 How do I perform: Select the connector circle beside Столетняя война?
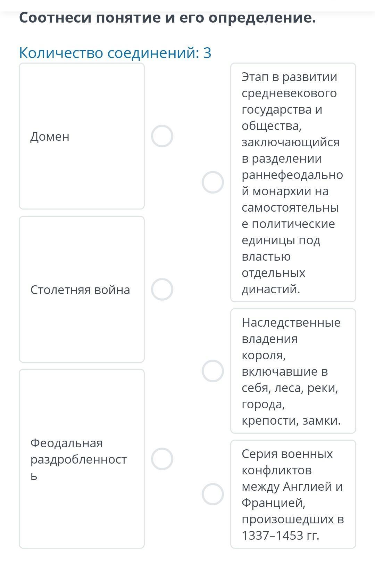(x=162, y=289)
